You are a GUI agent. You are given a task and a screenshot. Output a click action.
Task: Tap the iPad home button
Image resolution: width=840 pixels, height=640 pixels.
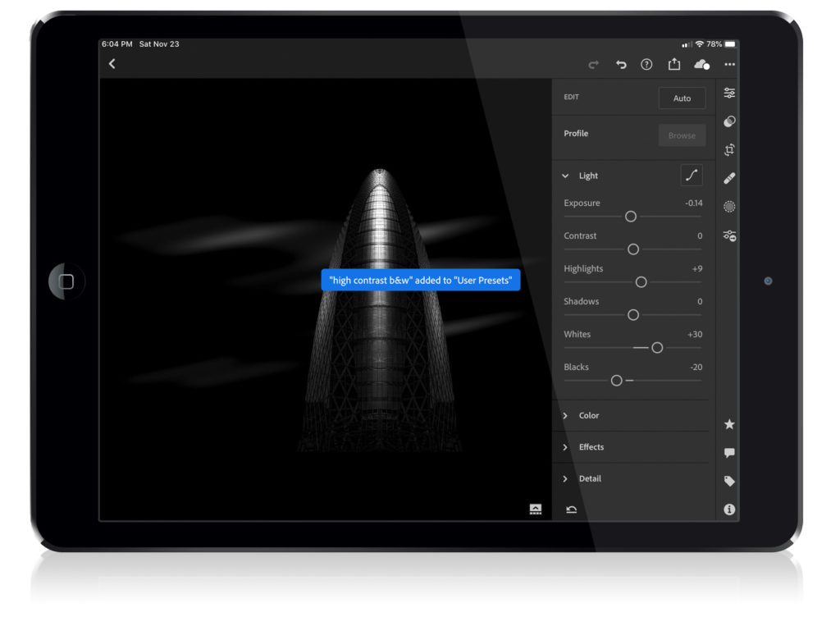coord(66,281)
